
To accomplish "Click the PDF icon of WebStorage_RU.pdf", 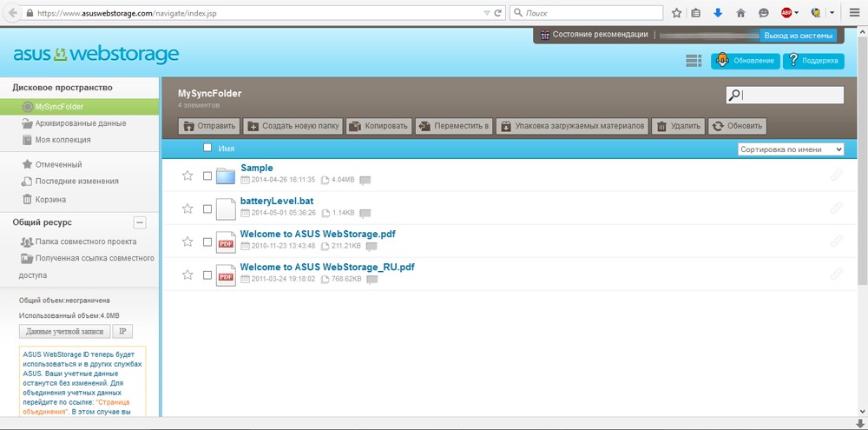I will click(226, 276).
